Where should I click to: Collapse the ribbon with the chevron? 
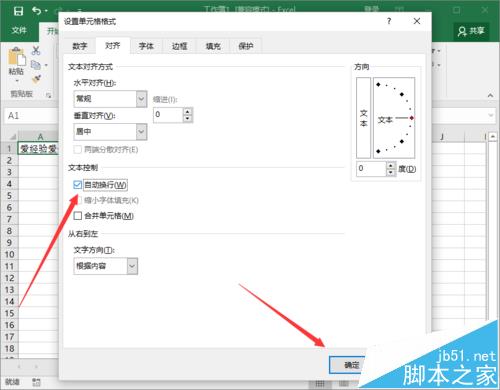[490, 95]
